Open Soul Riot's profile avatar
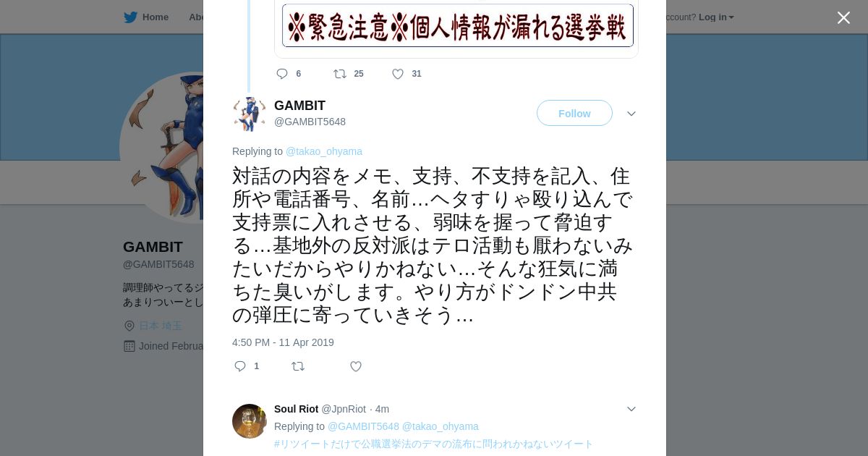This screenshot has width=868, height=456. click(250, 421)
